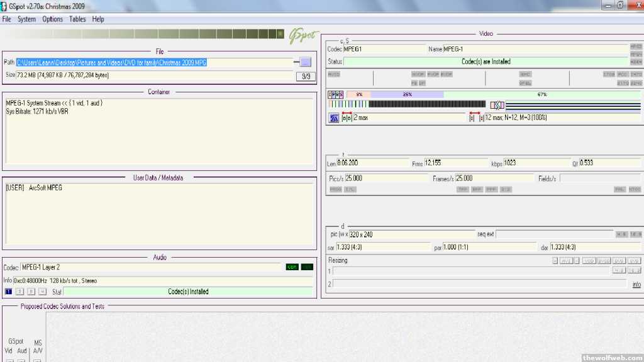Toggle the VCD resizing preset

pyautogui.click(x=589, y=261)
